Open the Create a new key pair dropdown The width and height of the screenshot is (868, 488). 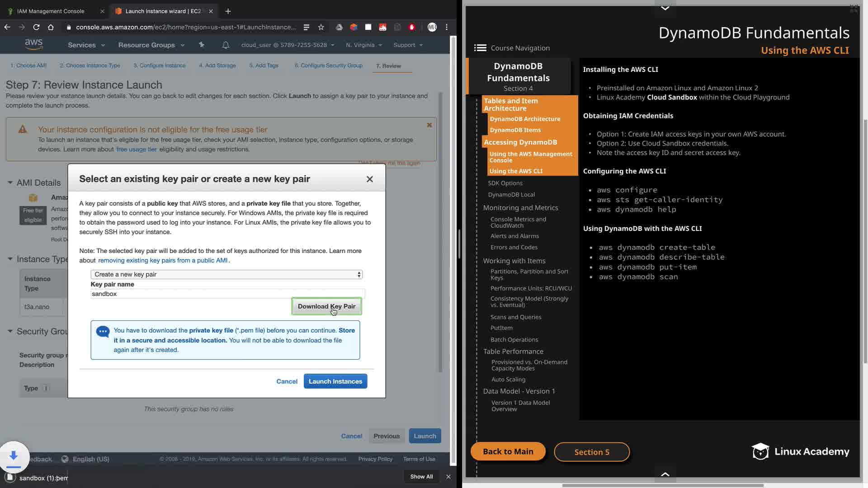226,274
